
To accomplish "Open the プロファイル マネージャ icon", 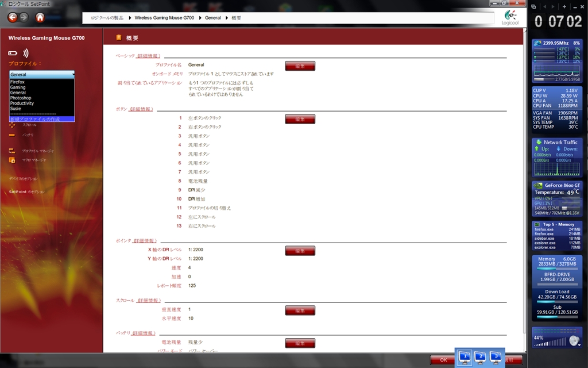I will click(x=12, y=151).
